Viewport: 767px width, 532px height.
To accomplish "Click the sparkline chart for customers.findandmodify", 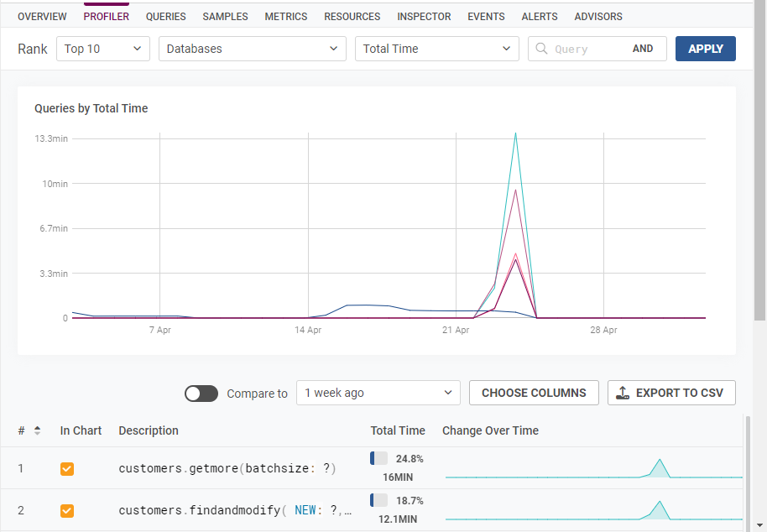I will point(592,510).
